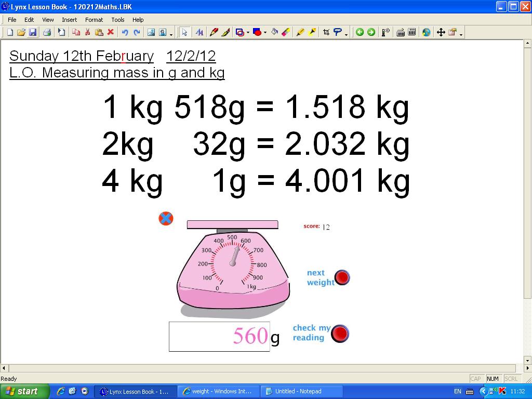The height and width of the screenshot is (399, 532).
Task: Select the text tool with the A icon
Action: coord(199,32)
